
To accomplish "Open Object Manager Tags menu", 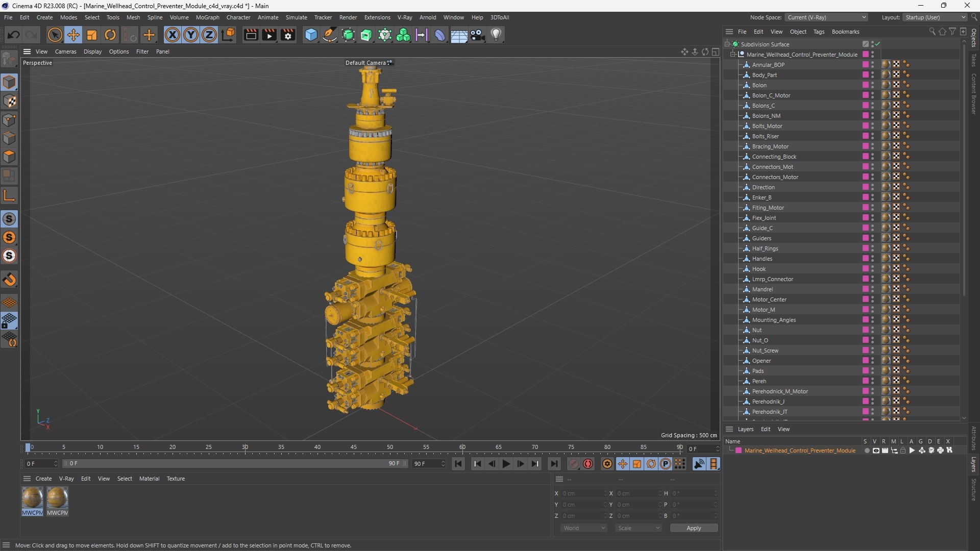I will 819,32.
